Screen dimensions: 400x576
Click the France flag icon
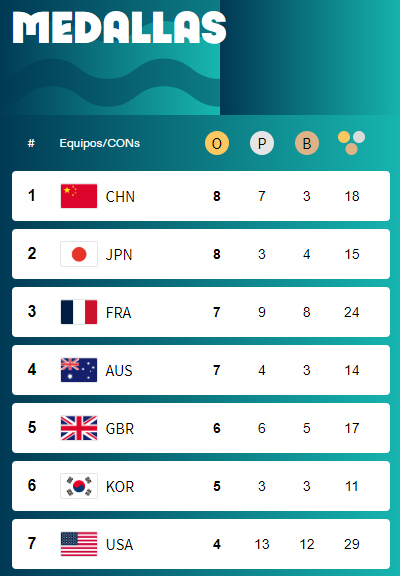pos(79,312)
